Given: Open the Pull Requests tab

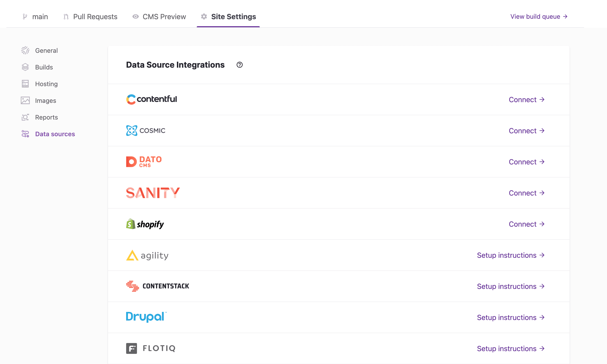Looking at the screenshot, I should pos(95,16).
